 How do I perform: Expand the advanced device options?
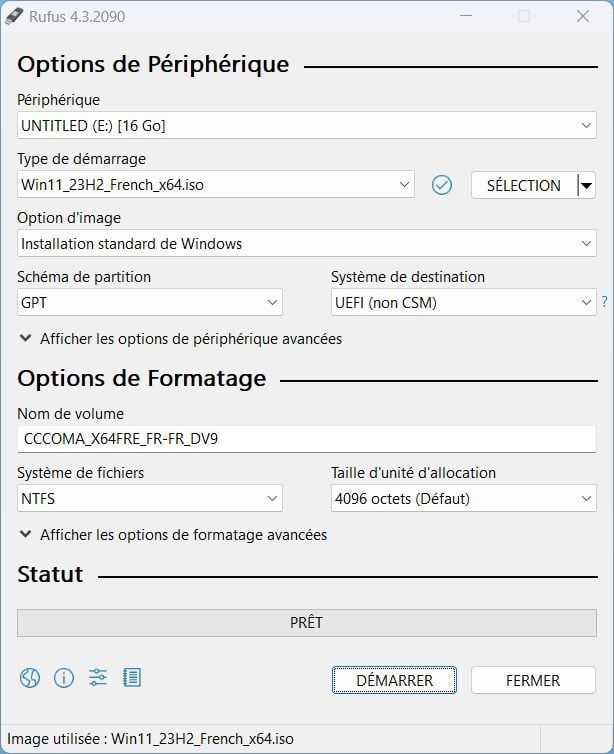[180, 339]
